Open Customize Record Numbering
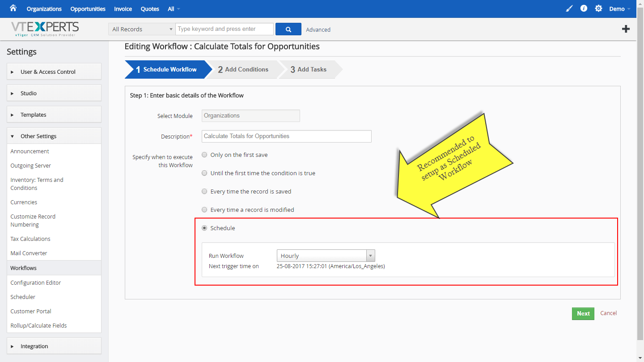The image size is (644, 362). point(33,220)
